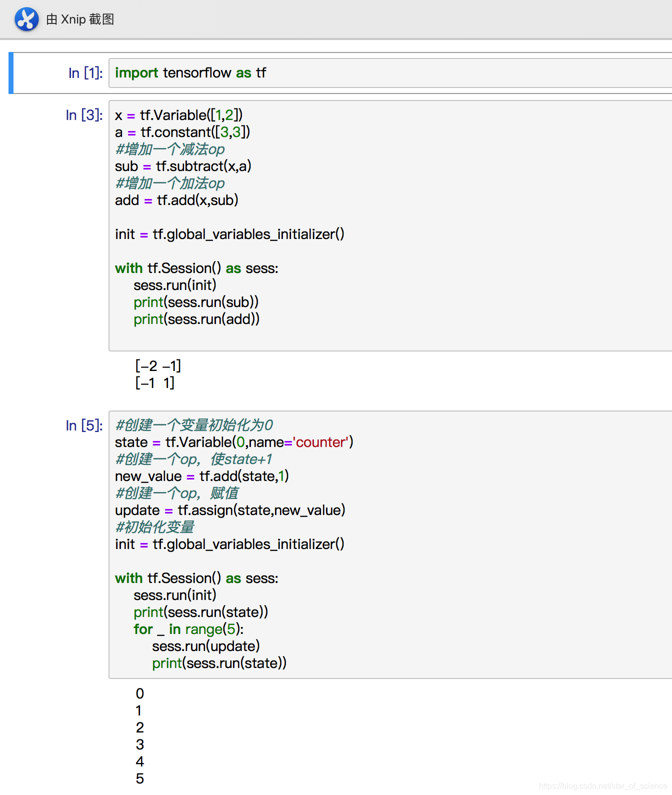
Task: Click the comment '#增加一个加法op'
Action: [170, 183]
